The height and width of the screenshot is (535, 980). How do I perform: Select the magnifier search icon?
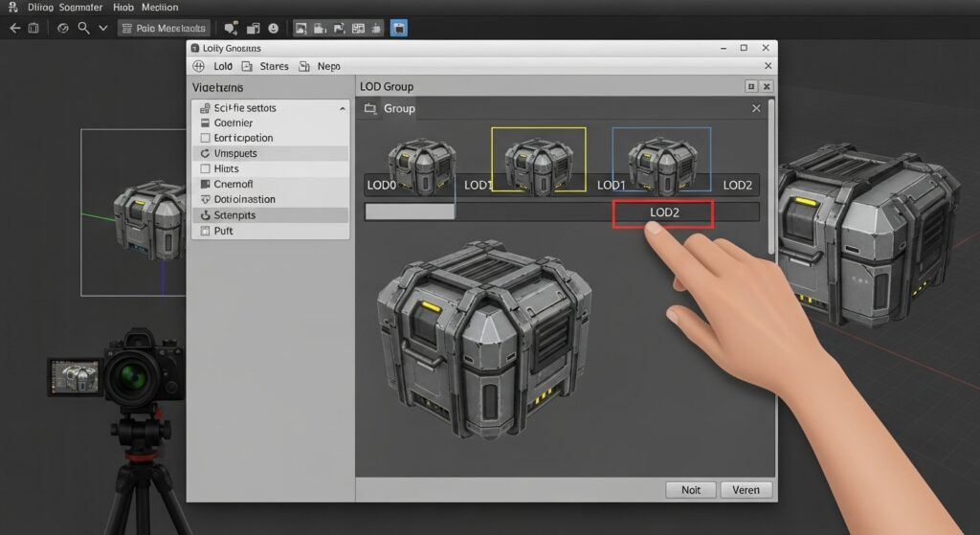[83, 28]
